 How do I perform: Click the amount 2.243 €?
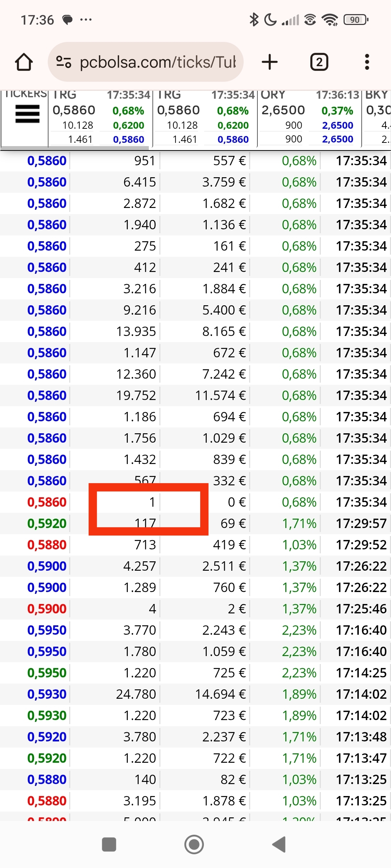tap(224, 630)
